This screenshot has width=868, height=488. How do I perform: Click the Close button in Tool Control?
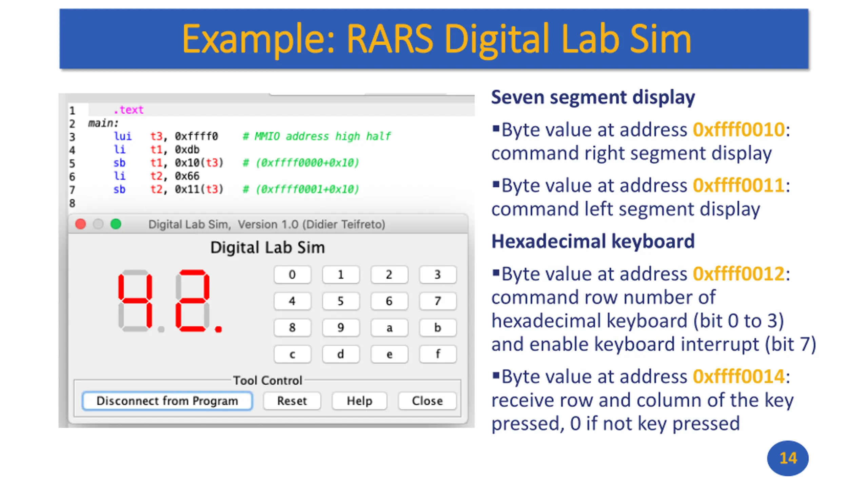click(x=427, y=401)
